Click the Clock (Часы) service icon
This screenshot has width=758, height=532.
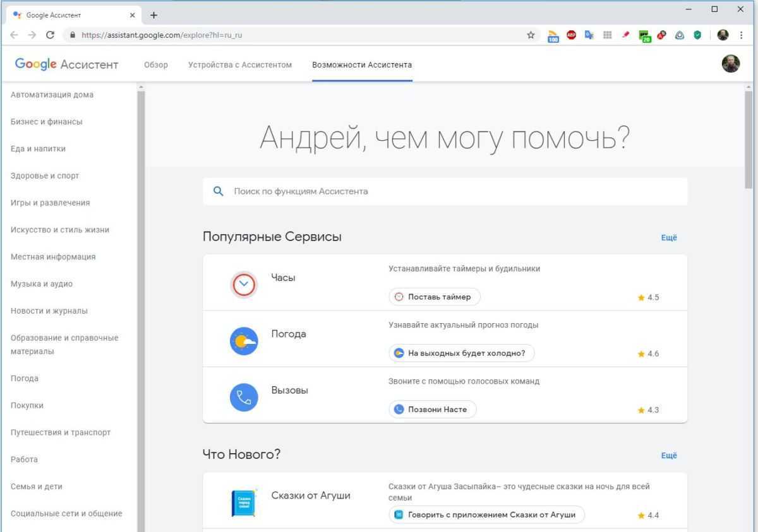pos(244,285)
